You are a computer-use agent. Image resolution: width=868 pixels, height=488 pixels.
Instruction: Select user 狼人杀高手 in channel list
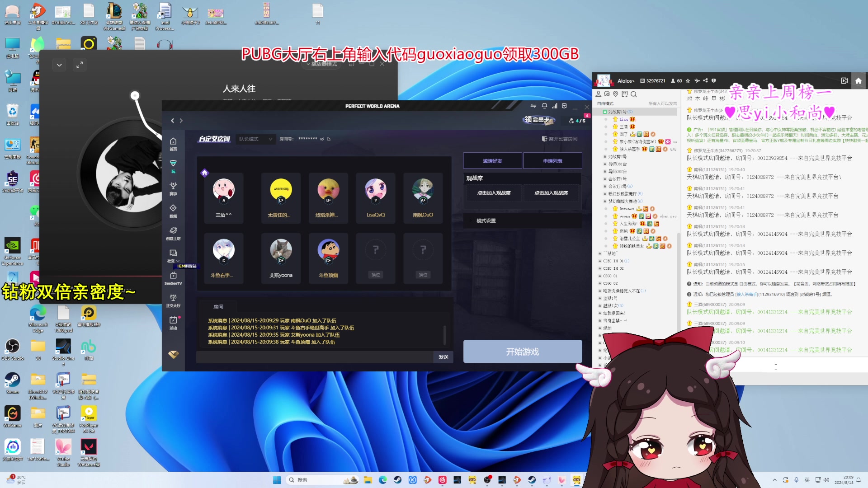coord(629,149)
